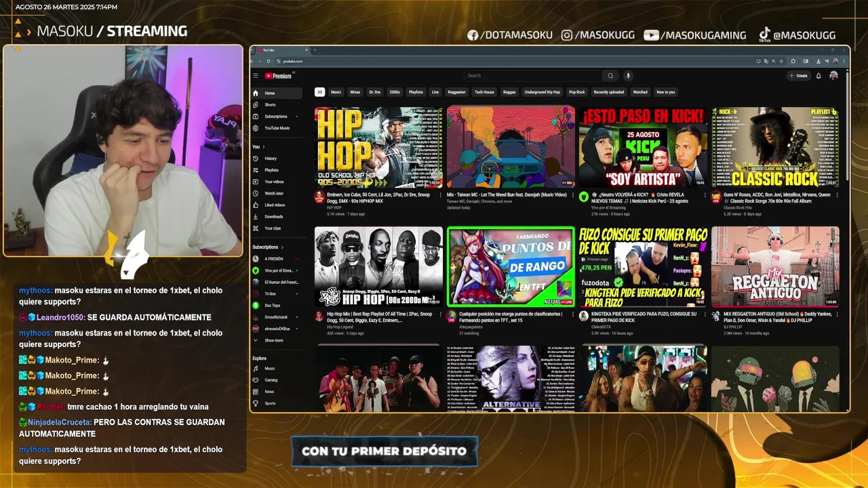Open the Taiwan MC Let The Weed Bun mix
The width and height of the screenshot is (868, 488).
pos(511,147)
